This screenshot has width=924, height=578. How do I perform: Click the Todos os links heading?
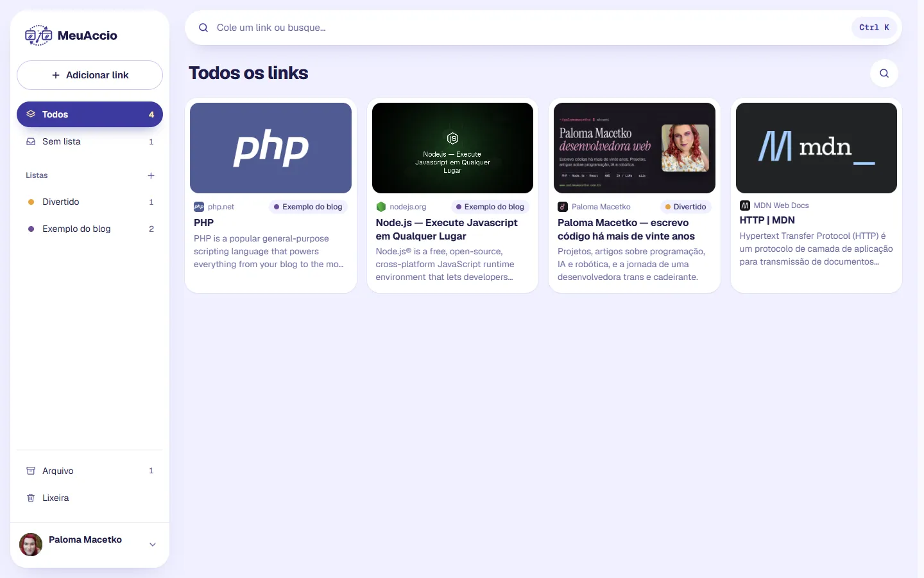(248, 73)
